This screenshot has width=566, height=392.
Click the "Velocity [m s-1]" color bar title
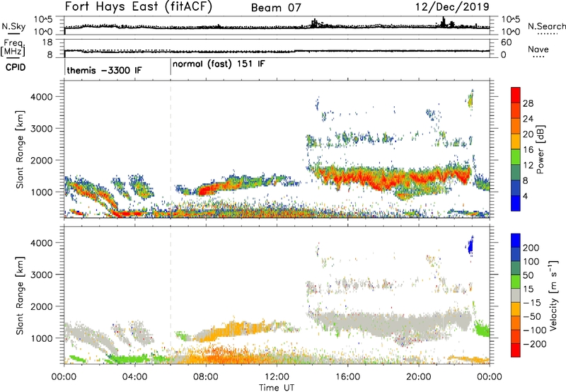553,295
